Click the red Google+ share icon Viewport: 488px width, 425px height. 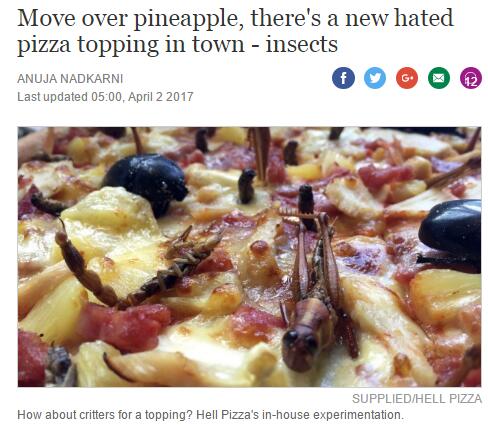click(x=407, y=78)
